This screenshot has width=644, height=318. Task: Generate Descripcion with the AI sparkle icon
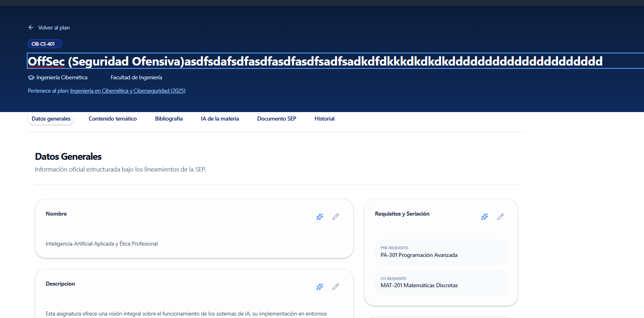point(320,287)
